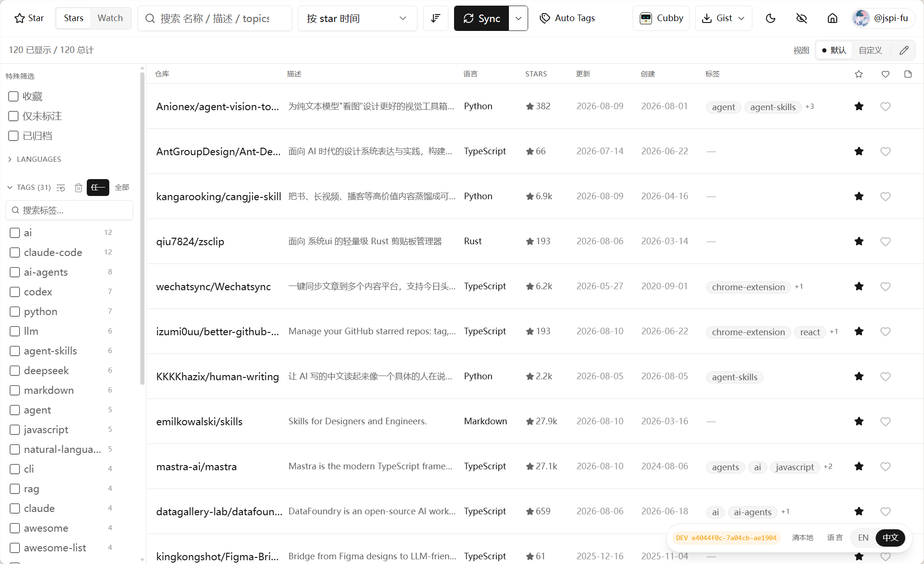Check the 仅未标注 filter checkbox
Viewport: 924px width, 564px height.
[14, 116]
